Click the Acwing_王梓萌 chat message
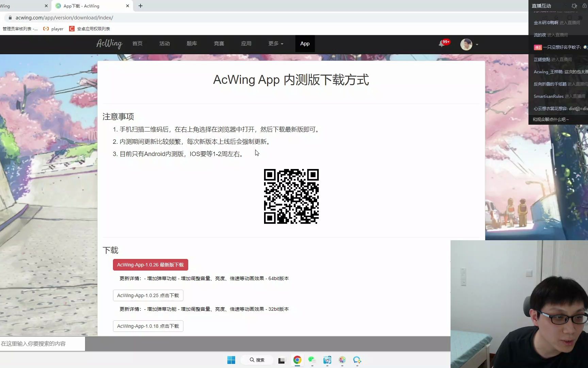The image size is (588, 368). click(x=560, y=72)
